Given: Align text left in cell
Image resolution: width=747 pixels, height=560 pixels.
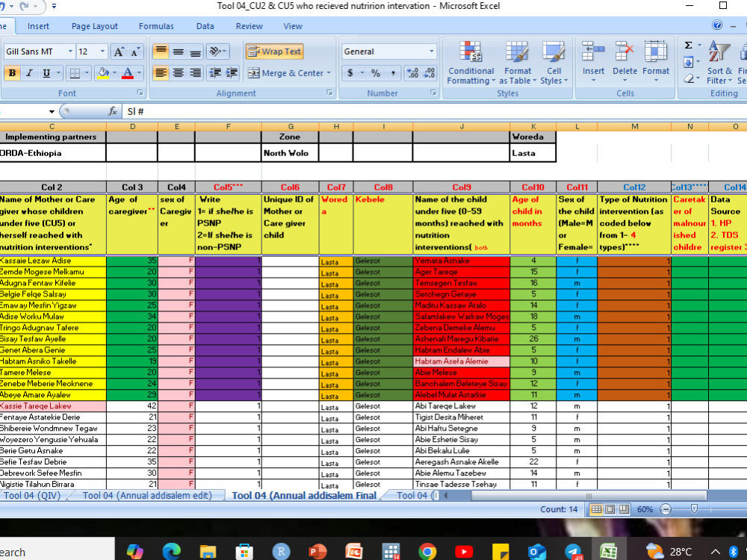Looking at the screenshot, I should pos(161,73).
